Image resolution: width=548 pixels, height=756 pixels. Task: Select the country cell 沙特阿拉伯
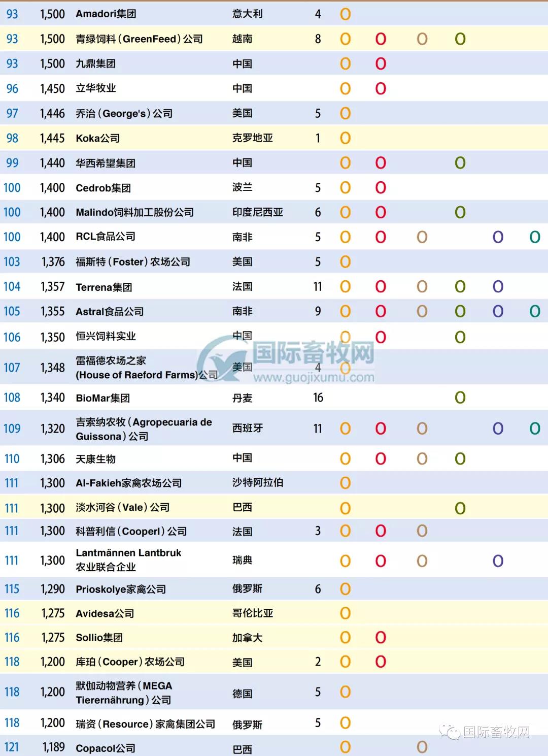(x=258, y=482)
